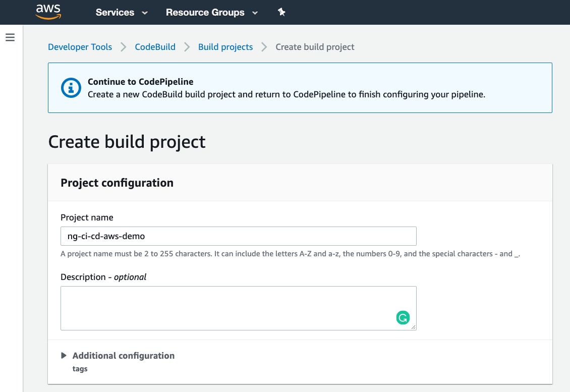Screen dimensions: 570x392
Task: Click the AWS logo home icon
Action: coord(48,12)
